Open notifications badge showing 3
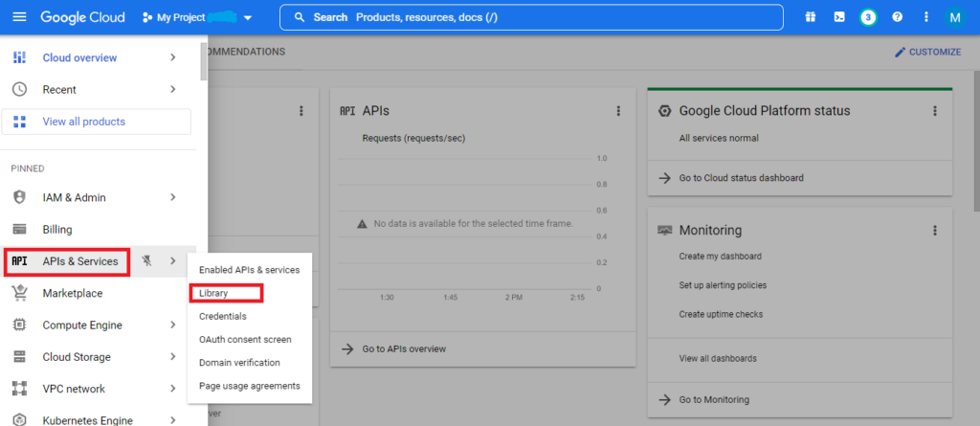The image size is (980, 426). 868,17
